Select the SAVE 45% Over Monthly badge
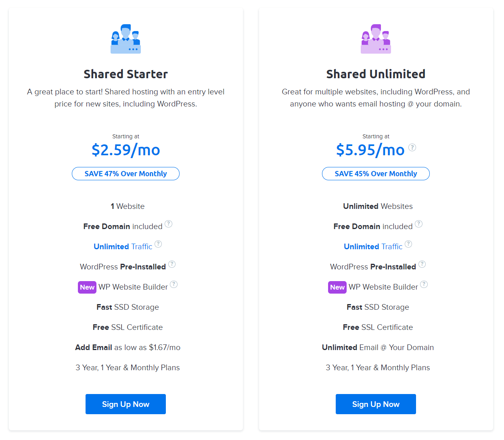This screenshot has height=440, width=504. tap(376, 174)
